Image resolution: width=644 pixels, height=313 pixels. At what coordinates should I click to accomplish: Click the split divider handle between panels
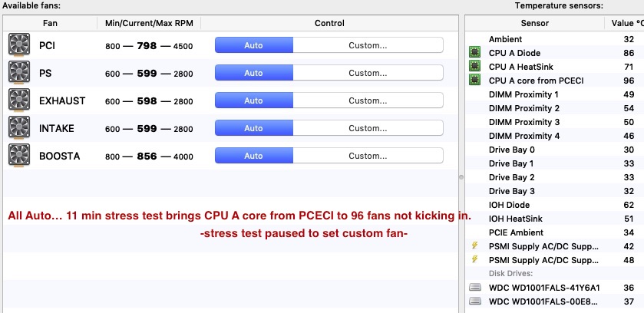(x=461, y=177)
